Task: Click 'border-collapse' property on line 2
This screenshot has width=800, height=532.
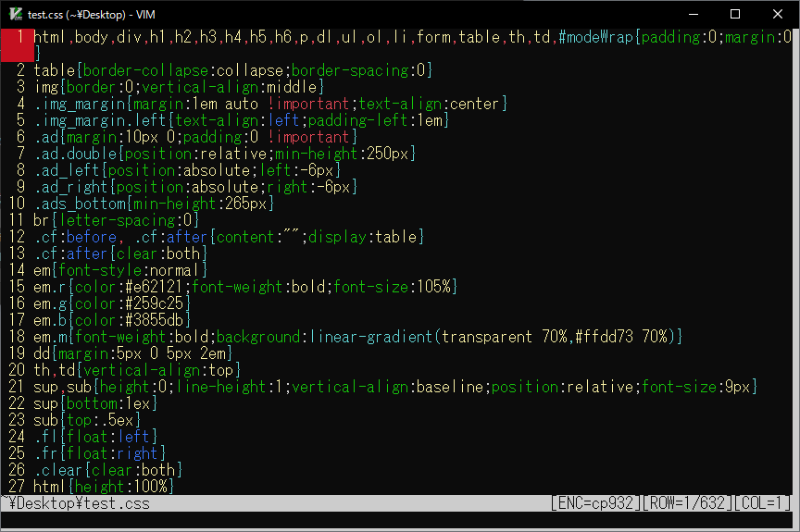Action: 146,70
